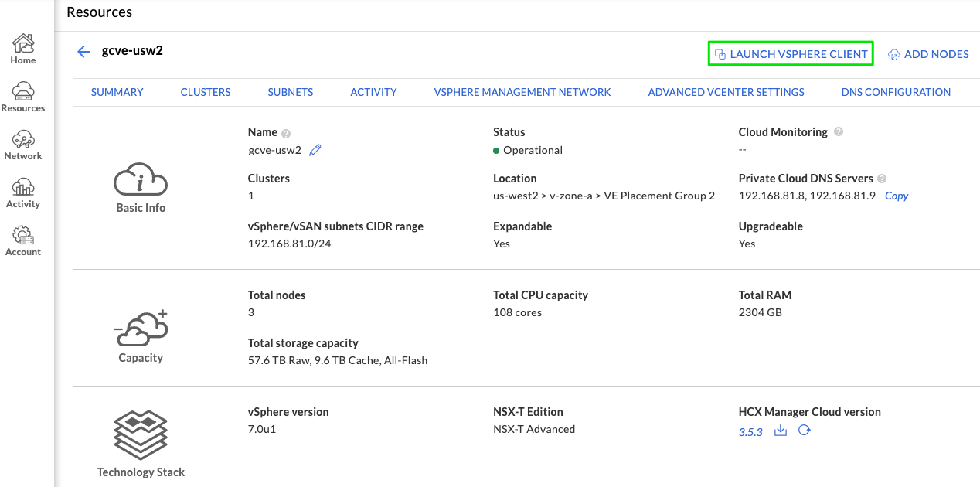Click the Technology Stack layers icon
This screenshot has width=980, height=487.
[x=141, y=436]
